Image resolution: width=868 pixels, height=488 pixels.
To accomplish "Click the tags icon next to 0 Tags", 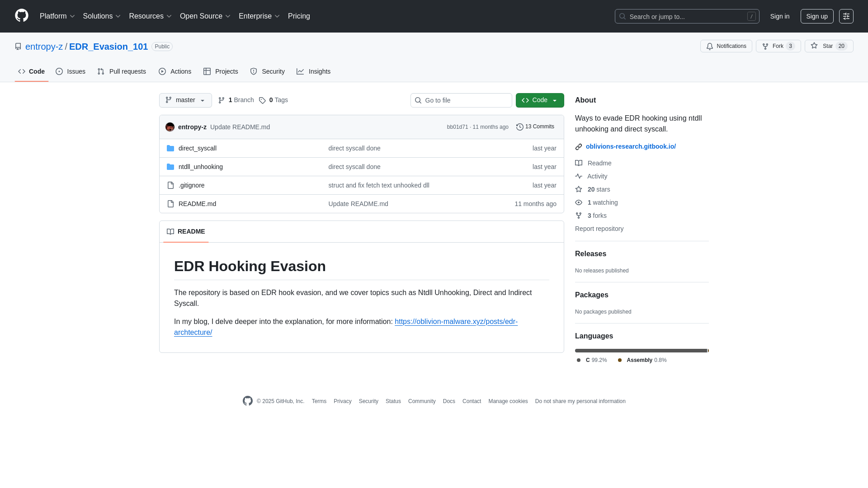I will click(x=263, y=100).
